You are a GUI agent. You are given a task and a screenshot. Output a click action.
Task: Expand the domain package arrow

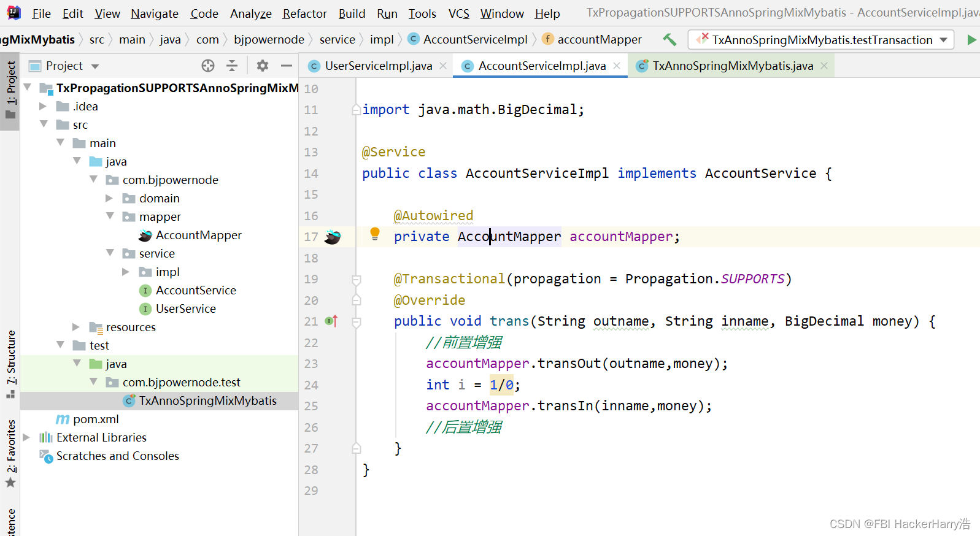[109, 198]
